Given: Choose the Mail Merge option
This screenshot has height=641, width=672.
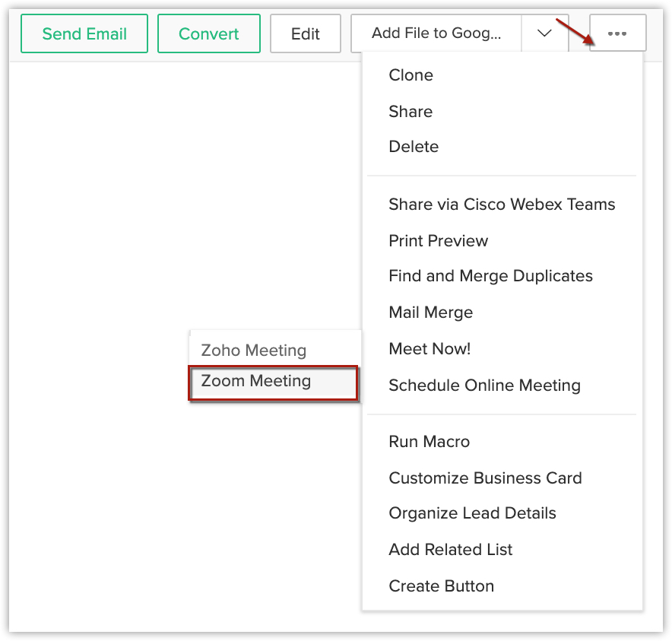Looking at the screenshot, I should click(x=430, y=313).
